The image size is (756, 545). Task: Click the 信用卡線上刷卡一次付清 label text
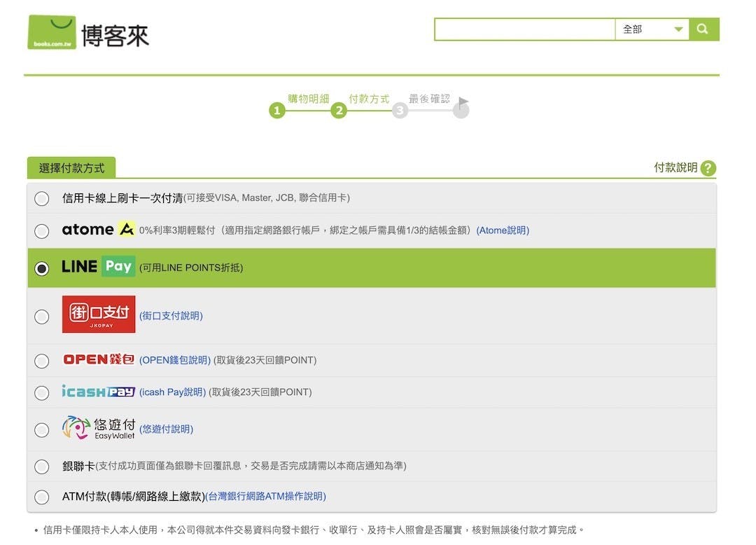pos(122,198)
